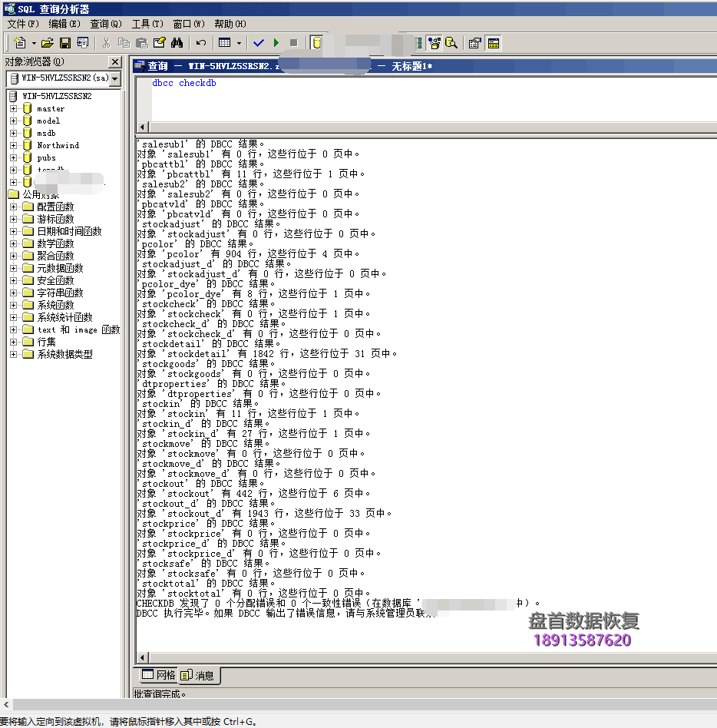Open the 查询(Q) menu
Screen dimensions: 717x728
[106, 24]
